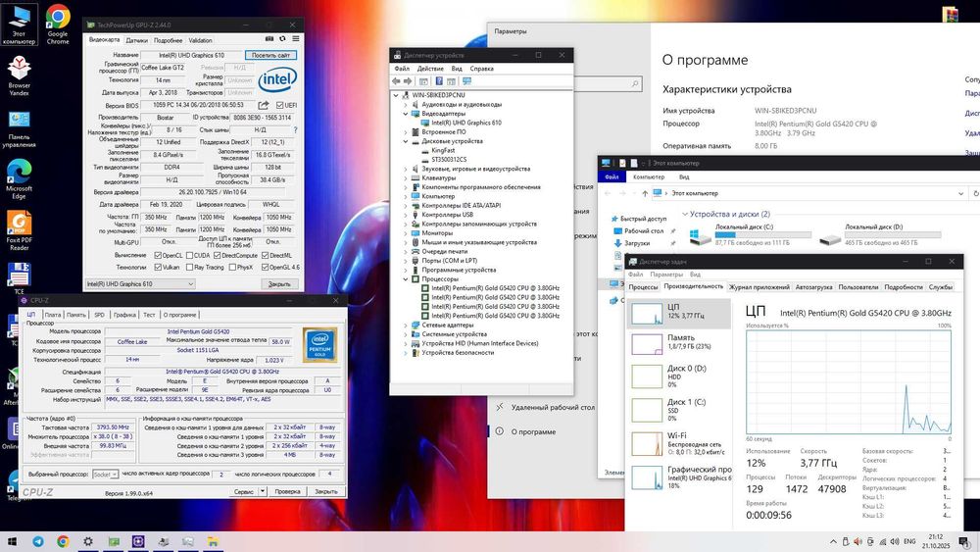
Task: Open Автозагрузка tab in Task Manager
Action: pyautogui.click(x=813, y=287)
